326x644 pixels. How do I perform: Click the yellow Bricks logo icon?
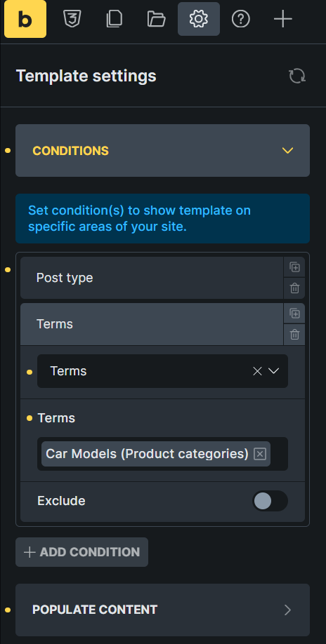click(25, 19)
